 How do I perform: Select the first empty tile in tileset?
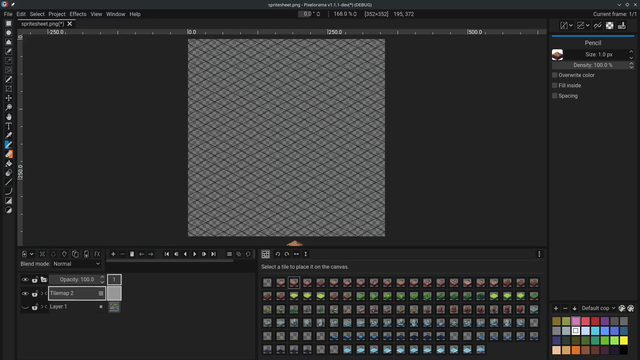click(267, 282)
